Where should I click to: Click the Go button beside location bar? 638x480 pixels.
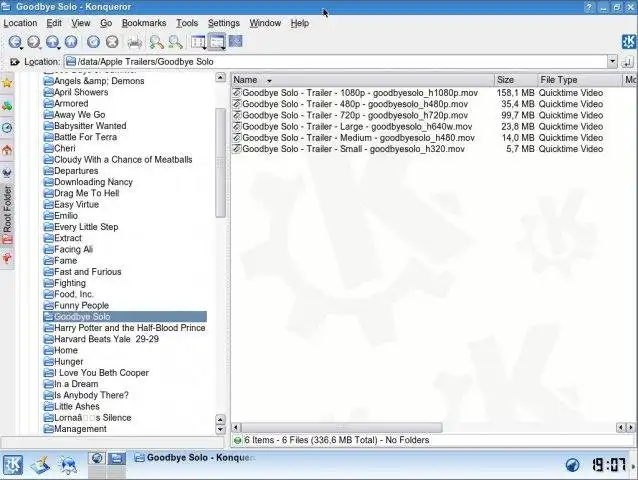(627, 62)
